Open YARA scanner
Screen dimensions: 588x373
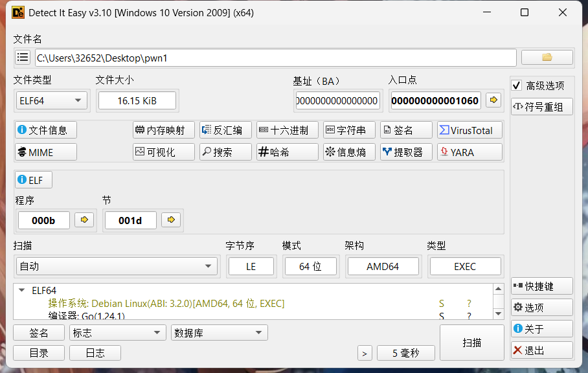tap(469, 152)
